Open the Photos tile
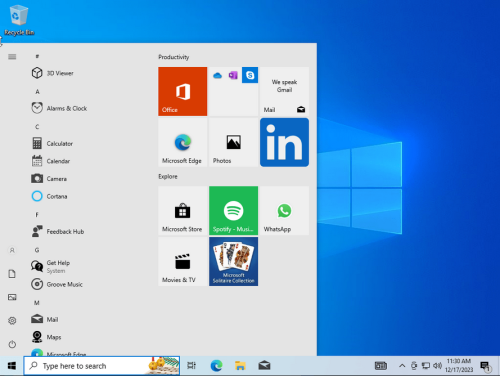This screenshot has height=376, width=500. coord(233,142)
